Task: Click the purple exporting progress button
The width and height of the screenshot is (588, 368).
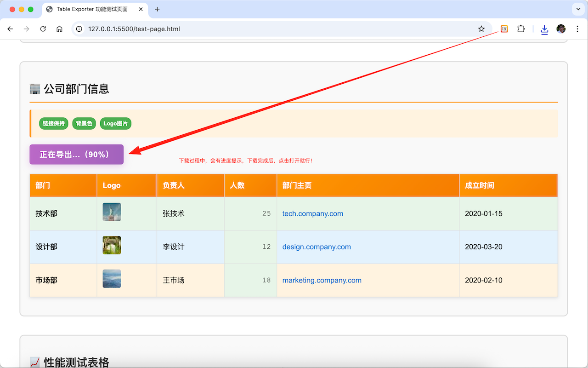Action: click(76, 155)
